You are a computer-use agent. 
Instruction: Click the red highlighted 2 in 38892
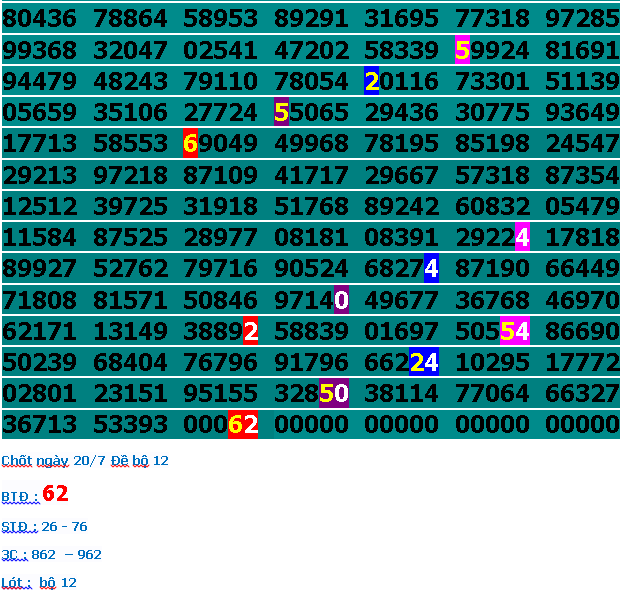click(x=250, y=331)
